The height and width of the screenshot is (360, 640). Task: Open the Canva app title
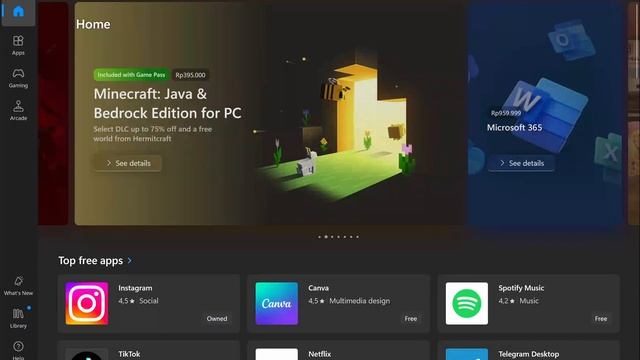pos(318,288)
